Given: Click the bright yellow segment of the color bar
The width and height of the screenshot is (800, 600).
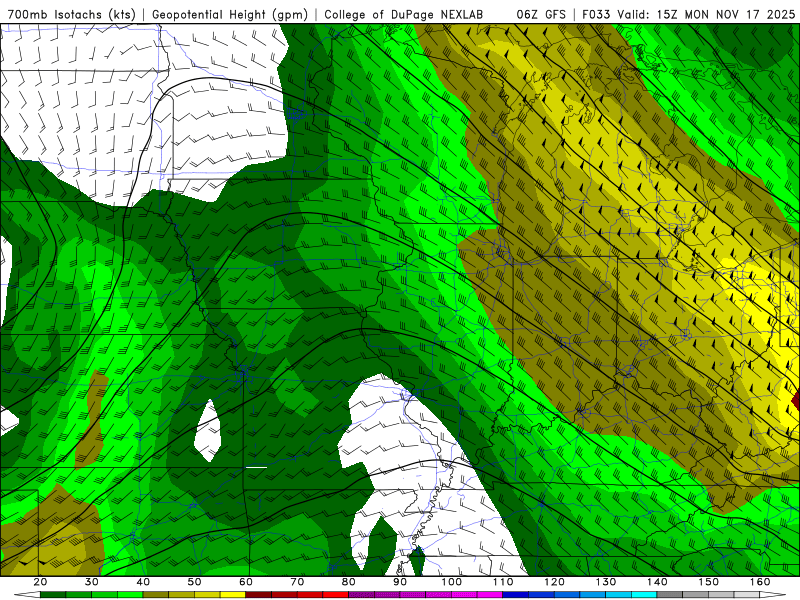Looking at the screenshot, I should tap(233, 595).
